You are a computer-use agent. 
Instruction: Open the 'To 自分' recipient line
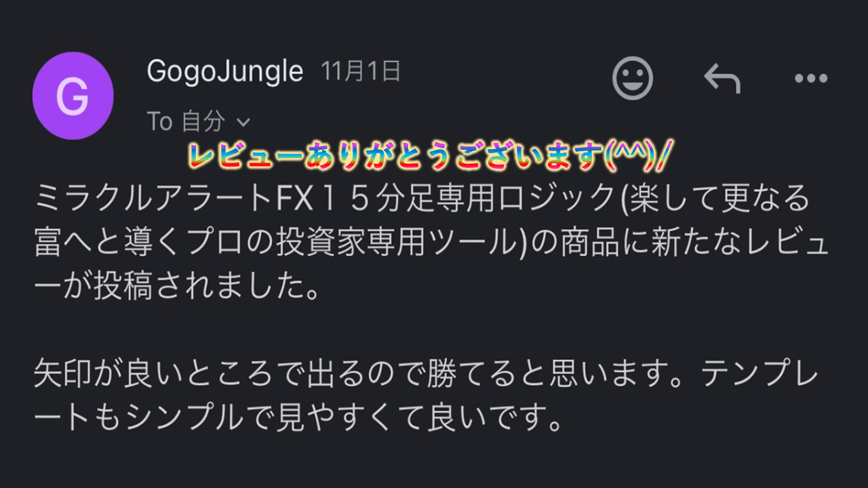[x=199, y=121]
